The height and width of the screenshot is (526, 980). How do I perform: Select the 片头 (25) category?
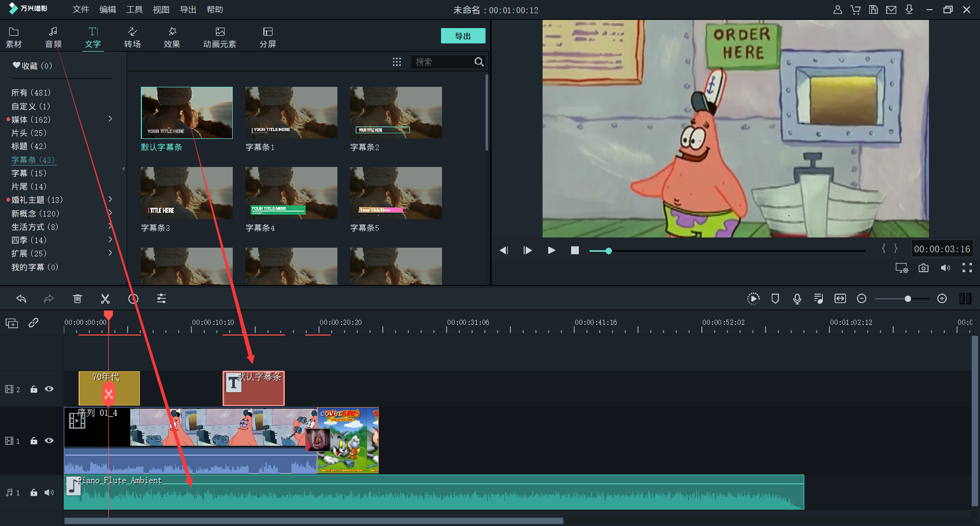29,133
